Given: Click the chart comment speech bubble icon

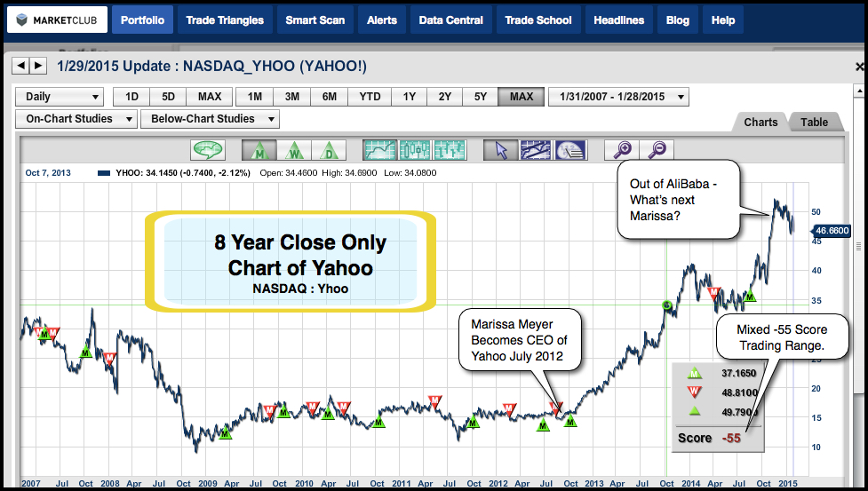Looking at the screenshot, I should 208,150.
